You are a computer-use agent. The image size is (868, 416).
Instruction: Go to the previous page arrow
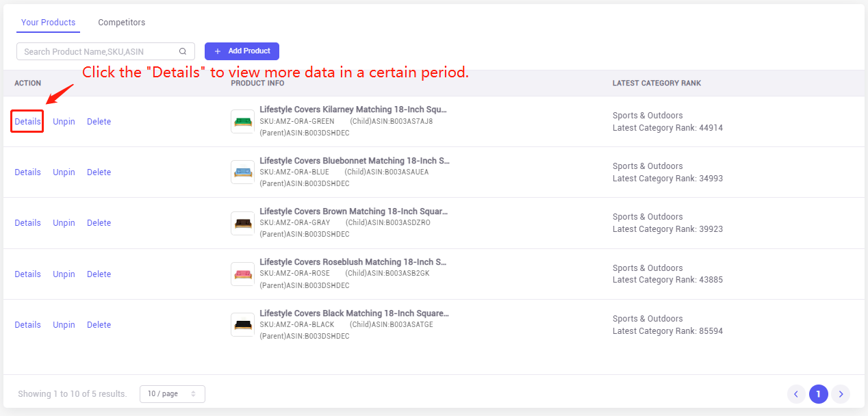[x=796, y=394]
